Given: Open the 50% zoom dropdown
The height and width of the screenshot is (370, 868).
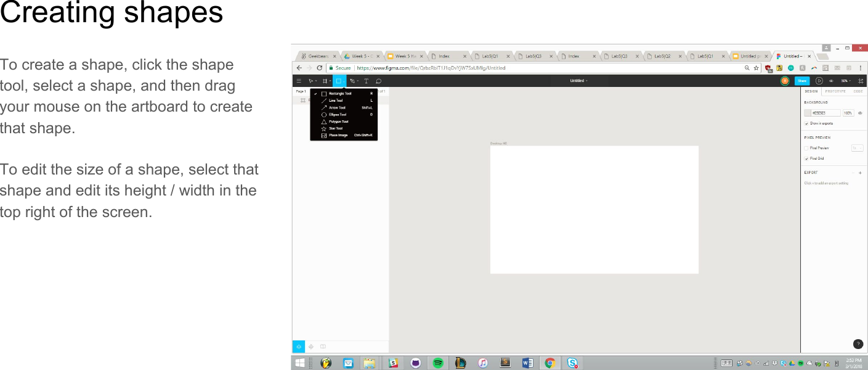Looking at the screenshot, I should 846,81.
